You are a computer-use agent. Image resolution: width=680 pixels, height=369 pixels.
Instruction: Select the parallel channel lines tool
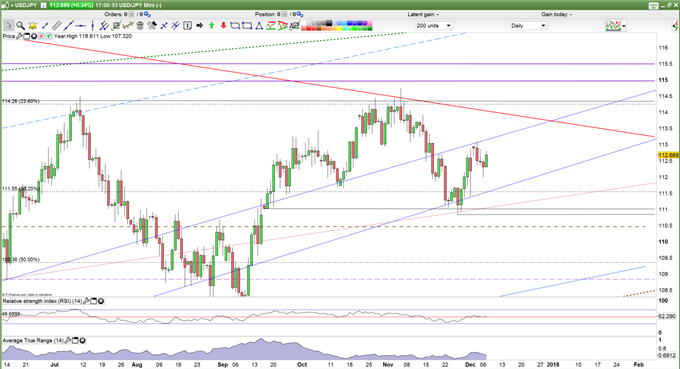tap(104, 26)
